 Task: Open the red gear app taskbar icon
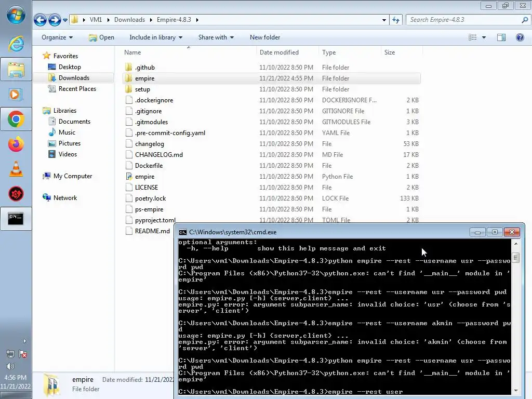click(16, 194)
